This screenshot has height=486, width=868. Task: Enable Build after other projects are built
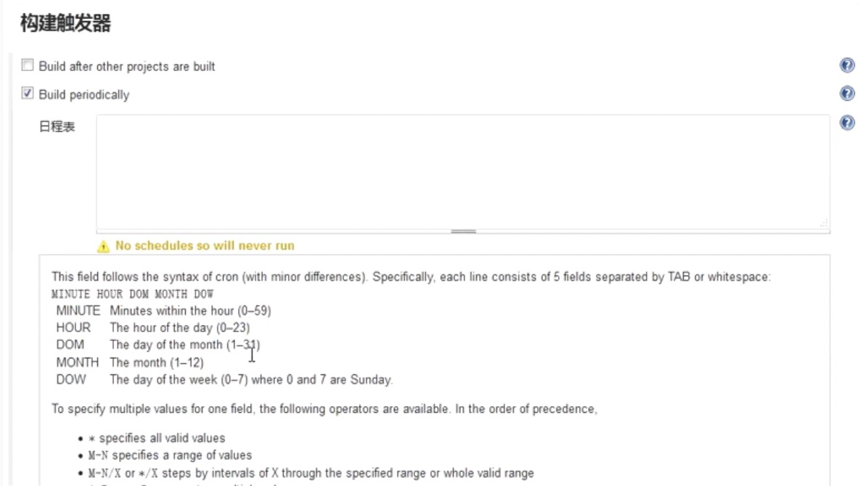click(28, 66)
